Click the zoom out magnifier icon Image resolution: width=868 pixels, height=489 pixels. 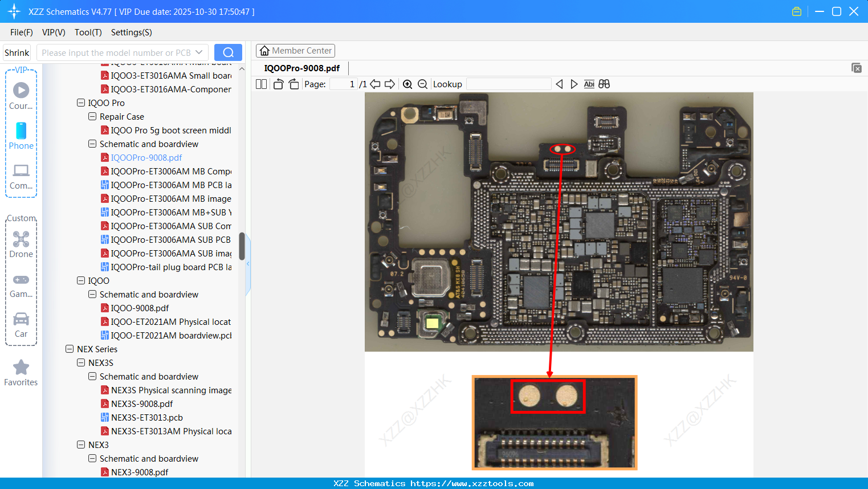[422, 84]
